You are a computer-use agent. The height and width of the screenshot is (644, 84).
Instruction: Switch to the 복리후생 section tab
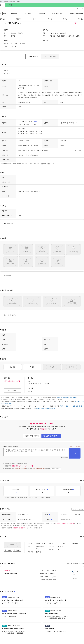[x=49, y=19]
